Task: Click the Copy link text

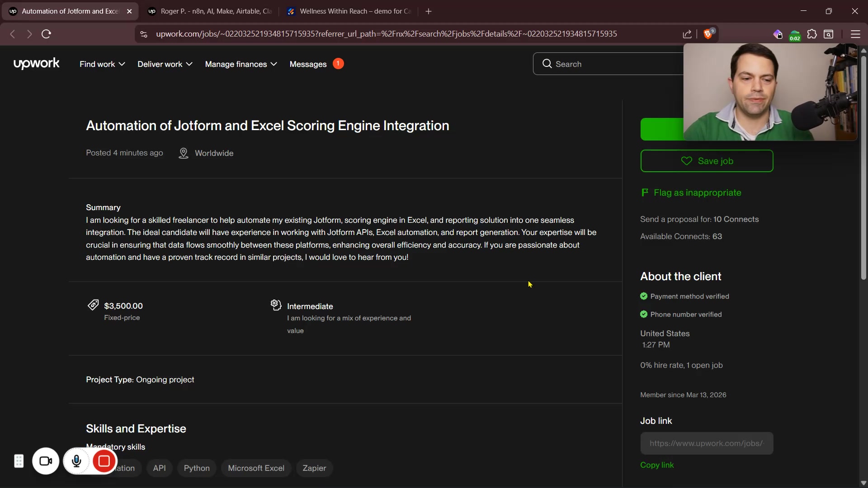Action: click(x=656, y=465)
